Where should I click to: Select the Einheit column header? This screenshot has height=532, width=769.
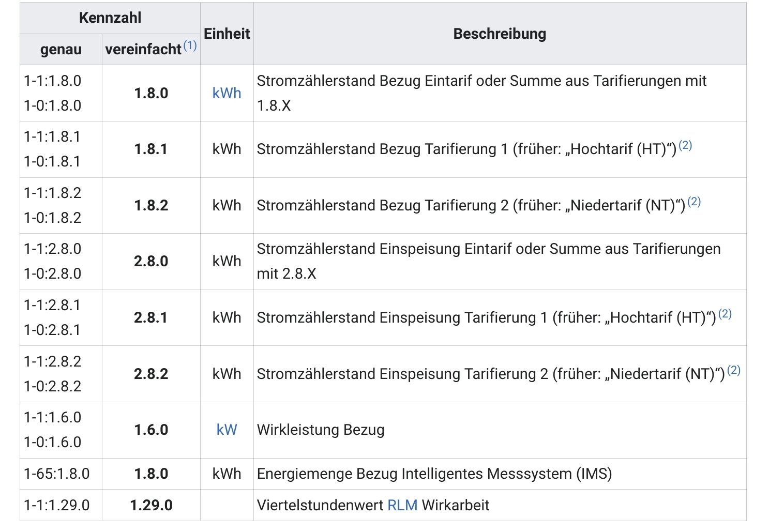(x=227, y=34)
